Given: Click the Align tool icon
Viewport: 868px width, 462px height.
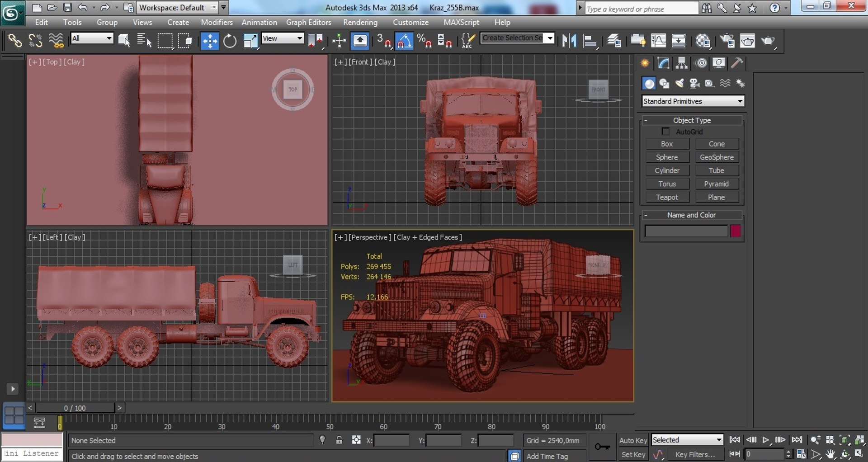Looking at the screenshot, I should [x=590, y=41].
